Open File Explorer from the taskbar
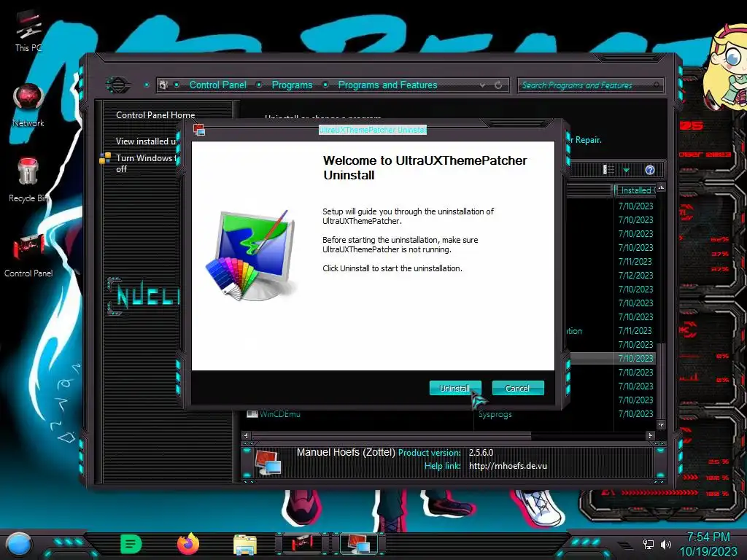The image size is (747, 560). tap(245, 545)
